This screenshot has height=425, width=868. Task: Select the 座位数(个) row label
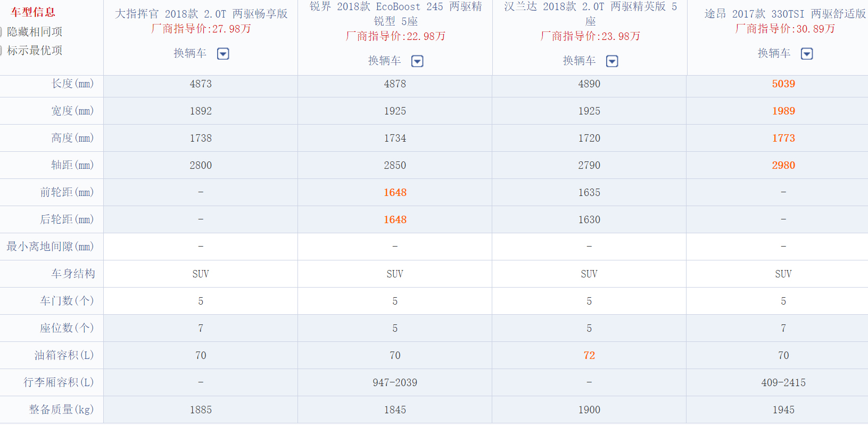click(x=67, y=328)
